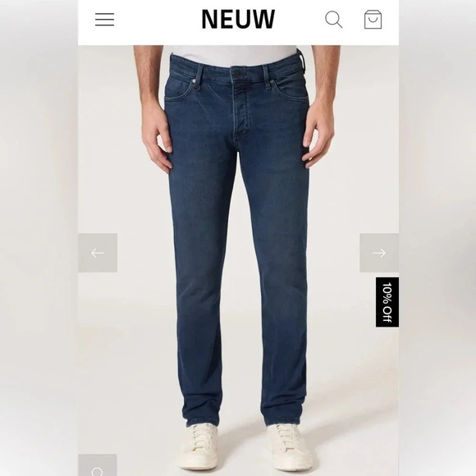Open the 10% Off side tab
Screen dimensions: 476x476
pyautogui.click(x=387, y=302)
